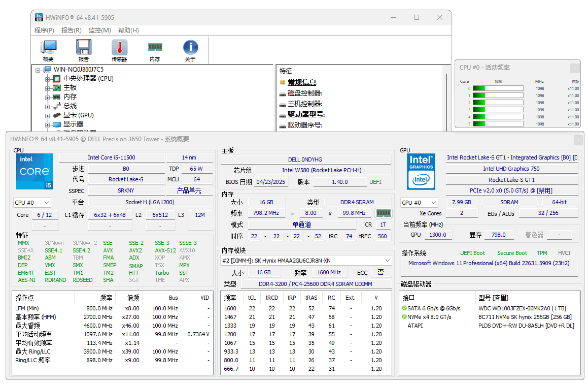Open the 监控 menu
The width and height of the screenshot is (588, 385).
point(99,30)
